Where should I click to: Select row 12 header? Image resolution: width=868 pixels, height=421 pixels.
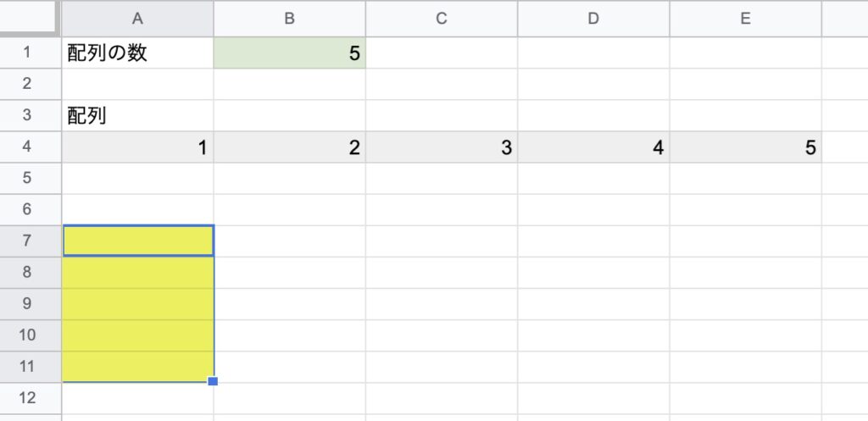(x=31, y=398)
